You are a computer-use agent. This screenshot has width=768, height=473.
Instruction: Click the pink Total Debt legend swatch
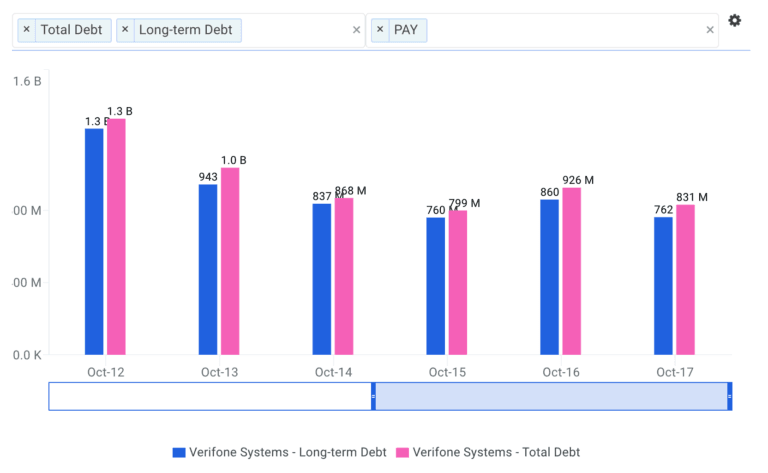pos(403,452)
